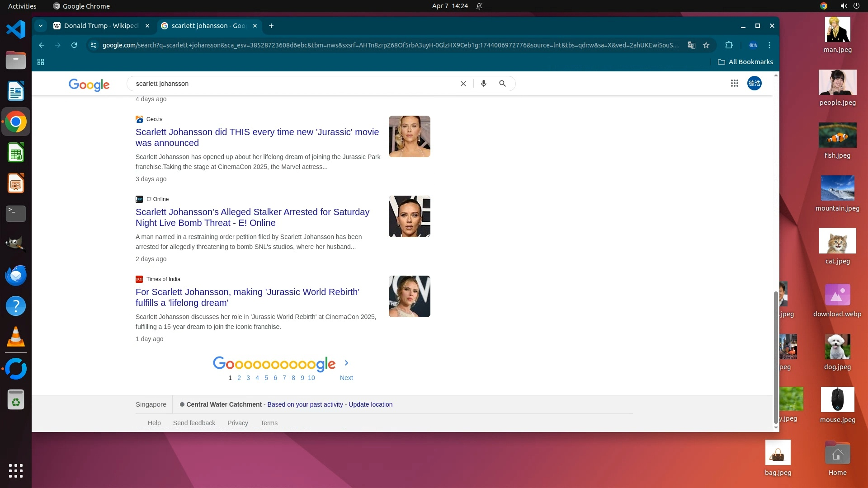Bookmark this page with star icon
868x488 pixels.
pos(706,45)
